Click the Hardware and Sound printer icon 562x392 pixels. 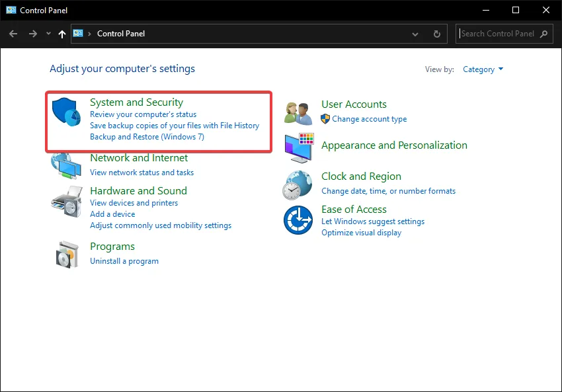point(65,200)
